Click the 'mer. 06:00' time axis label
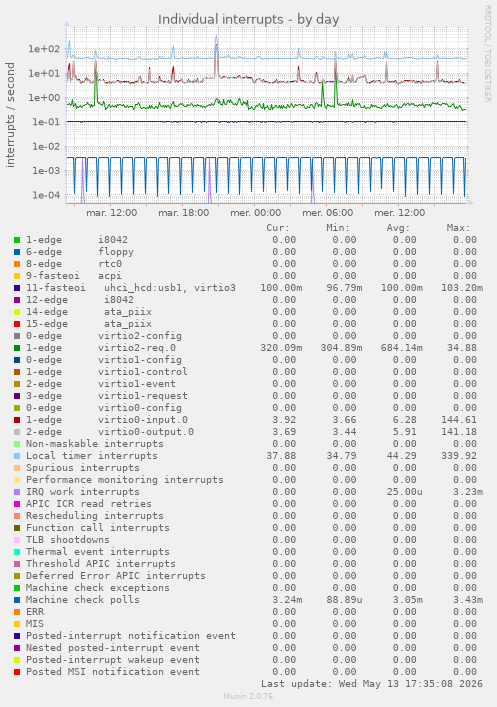497x707 pixels. (x=327, y=213)
